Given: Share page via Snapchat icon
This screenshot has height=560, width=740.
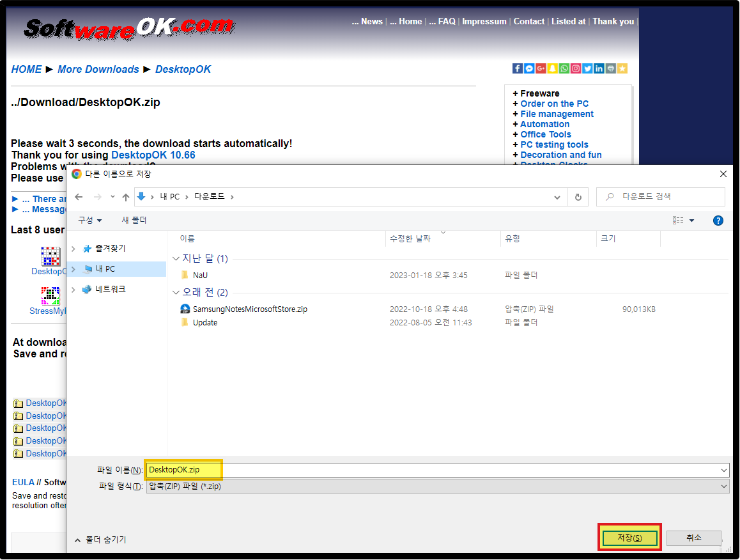Looking at the screenshot, I should (x=552, y=68).
